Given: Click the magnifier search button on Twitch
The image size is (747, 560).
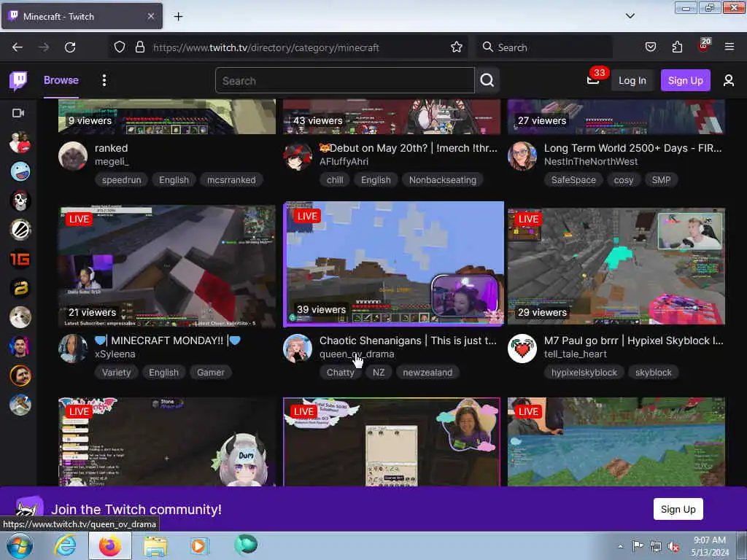Looking at the screenshot, I should coord(487,80).
